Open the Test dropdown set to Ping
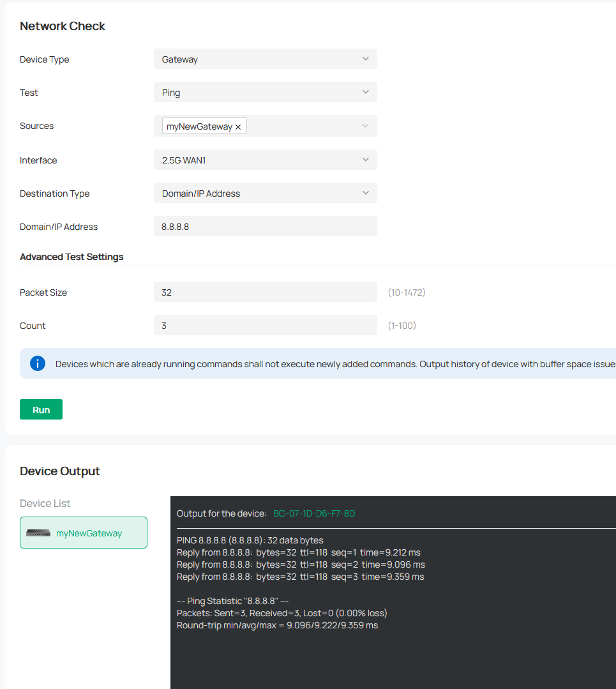This screenshot has height=689, width=616. point(265,93)
